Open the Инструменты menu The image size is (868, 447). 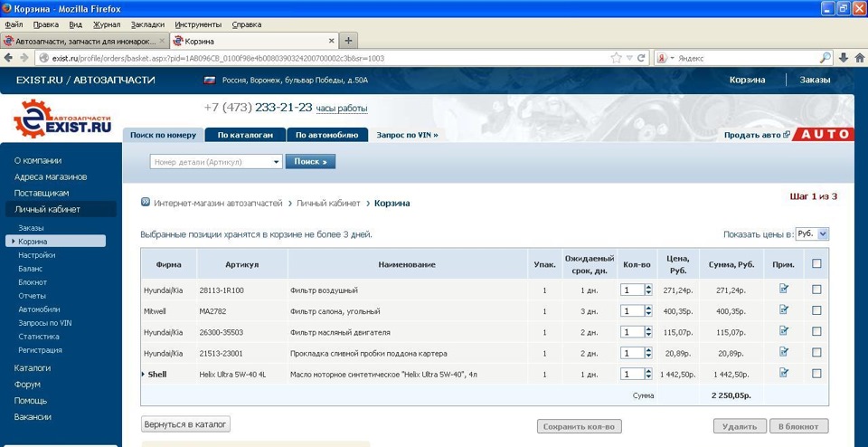198,24
